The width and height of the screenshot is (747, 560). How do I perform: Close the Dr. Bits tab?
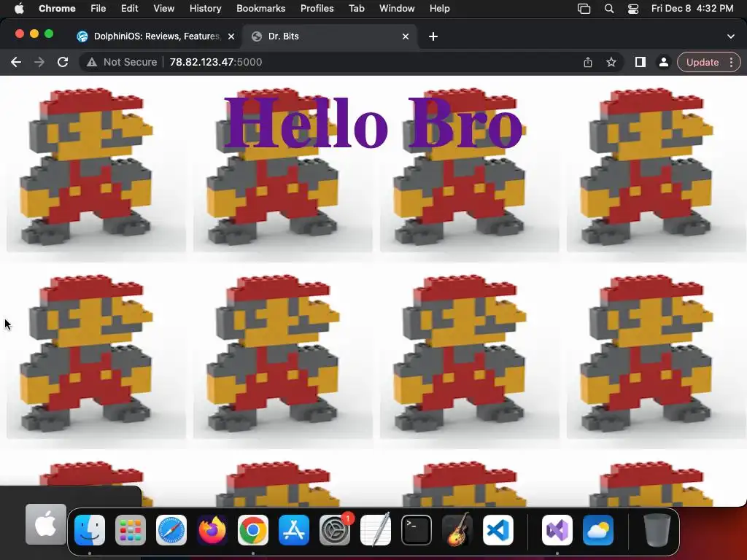[x=406, y=36]
